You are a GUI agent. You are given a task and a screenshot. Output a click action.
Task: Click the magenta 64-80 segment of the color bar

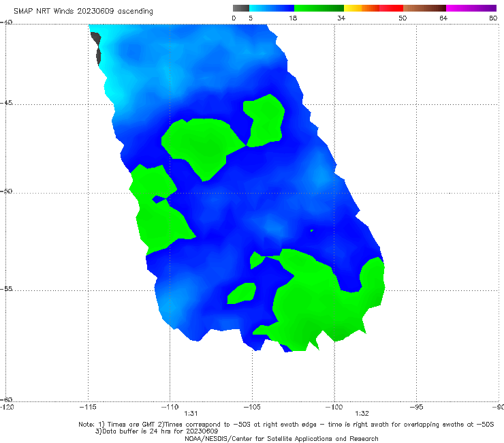coord(471,8)
